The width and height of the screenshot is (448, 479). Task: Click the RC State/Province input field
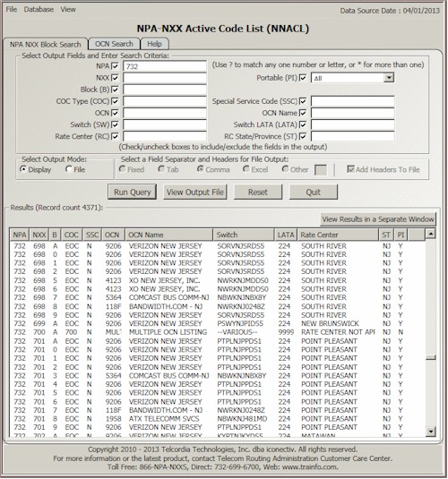point(353,136)
